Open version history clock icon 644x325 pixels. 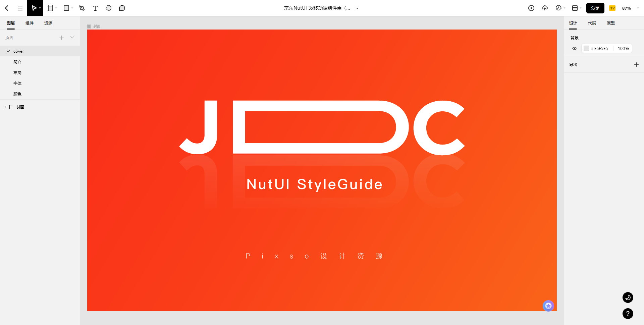pos(558,8)
